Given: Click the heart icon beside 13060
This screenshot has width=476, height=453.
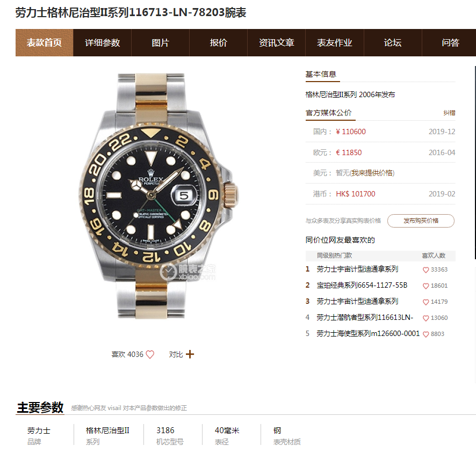Looking at the screenshot, I should coord(425,318).
